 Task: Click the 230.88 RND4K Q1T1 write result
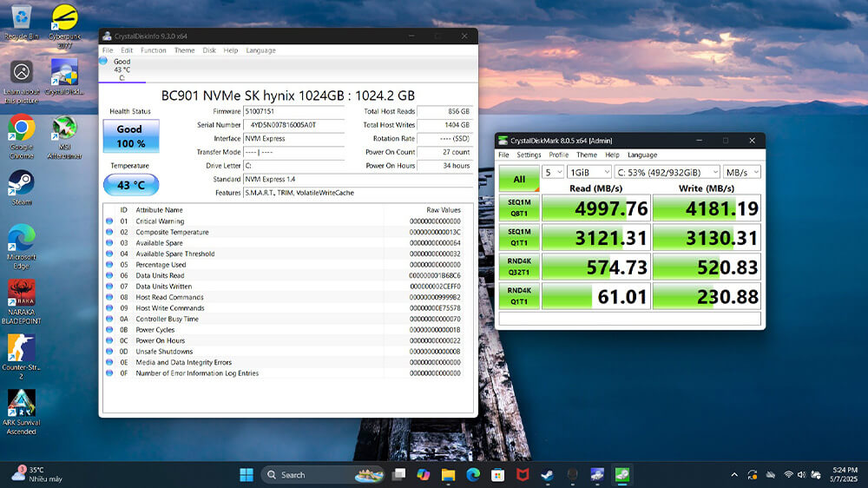tap(707, 296)
